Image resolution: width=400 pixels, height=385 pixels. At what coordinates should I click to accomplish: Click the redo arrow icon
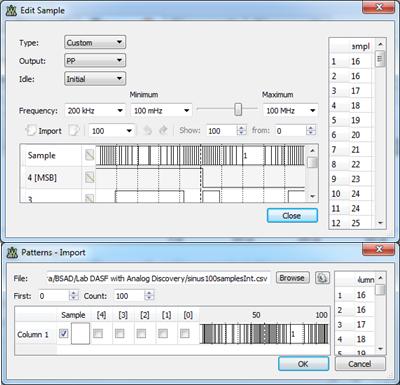pos(163,130)
